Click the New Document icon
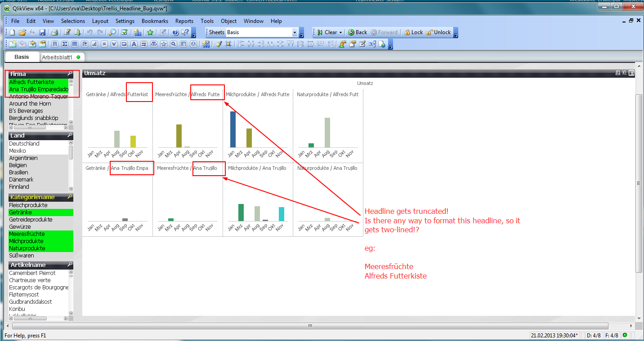 point(13,32)
